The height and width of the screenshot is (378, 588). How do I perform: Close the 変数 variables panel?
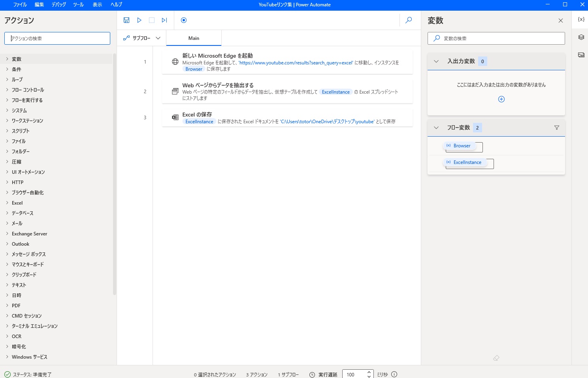(561, 21)
